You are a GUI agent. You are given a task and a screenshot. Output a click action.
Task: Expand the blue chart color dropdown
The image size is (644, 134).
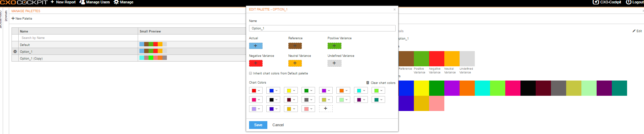tap(273, 91)
